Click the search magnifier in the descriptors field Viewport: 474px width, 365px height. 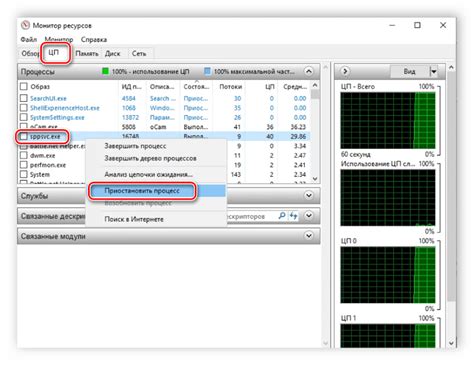[x=282, y=216]
